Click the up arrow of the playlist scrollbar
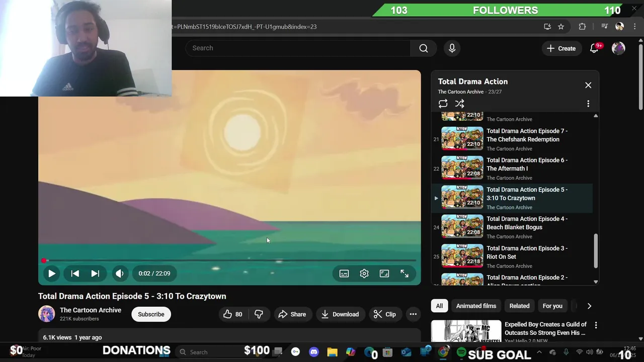This screenshot has width=644, height=362. click(596, 116)
